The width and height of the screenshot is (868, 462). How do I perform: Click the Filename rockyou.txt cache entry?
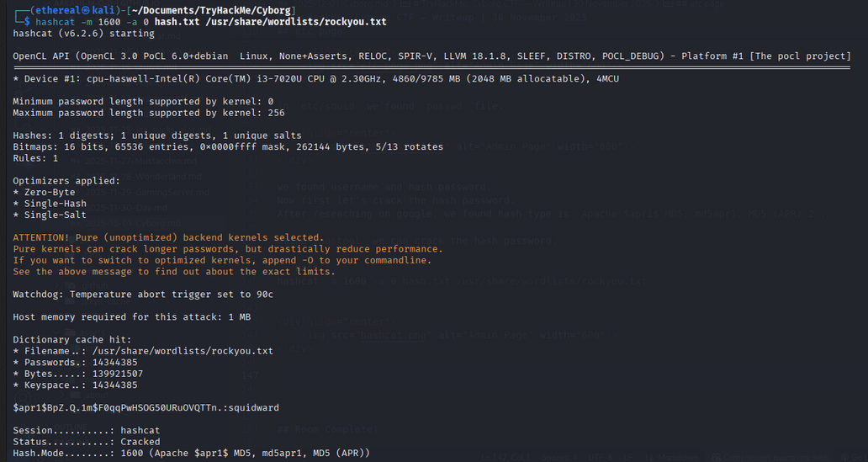(143, 351)
